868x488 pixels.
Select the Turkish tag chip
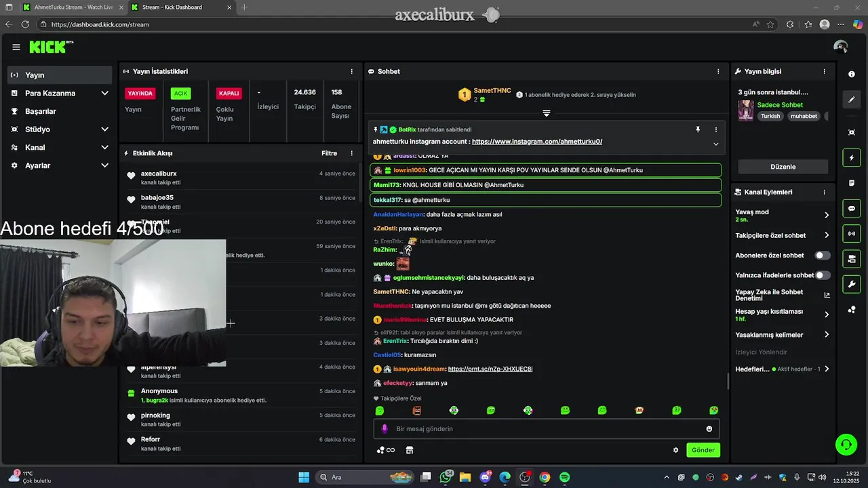tap(770, 116)
